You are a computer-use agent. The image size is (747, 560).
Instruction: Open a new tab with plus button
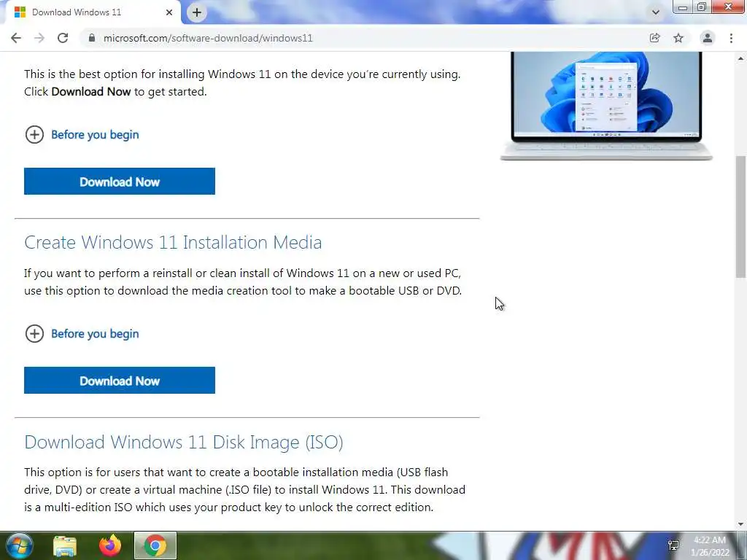pos(197,12)
